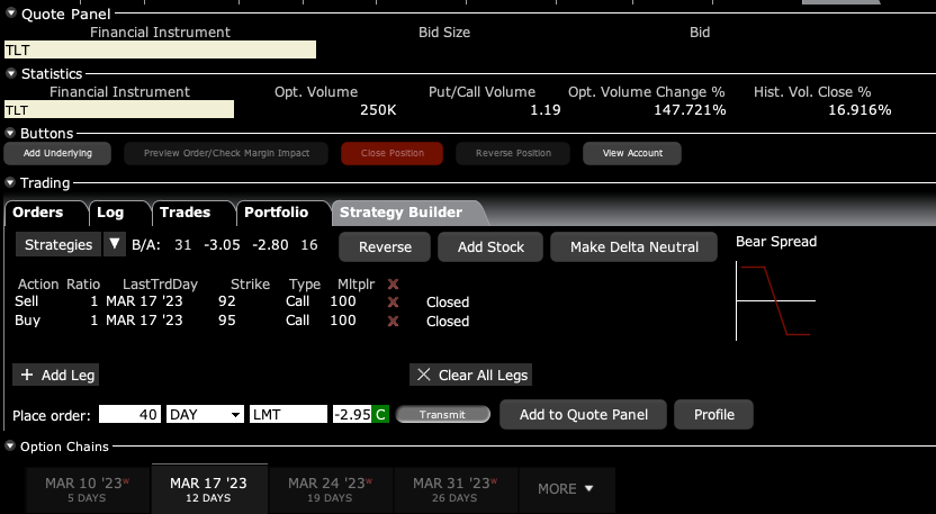Click the Buy action in second leg

[27, 321]
